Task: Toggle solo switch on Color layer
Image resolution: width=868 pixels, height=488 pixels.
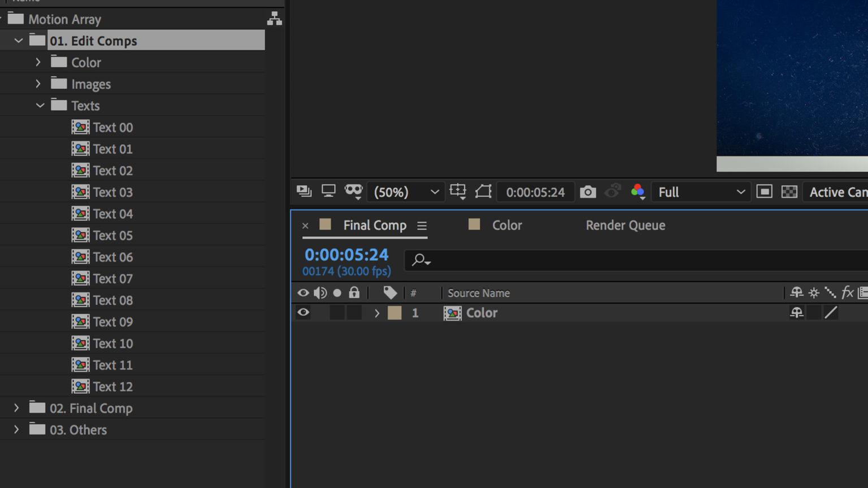Action: click(x=337, y=313)
